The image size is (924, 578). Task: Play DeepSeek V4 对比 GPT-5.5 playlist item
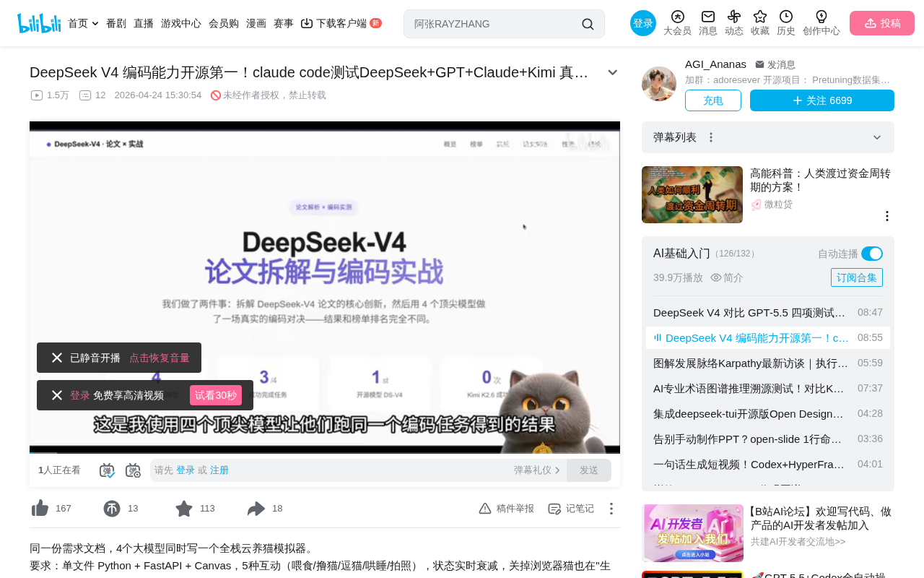coord(768,312)
